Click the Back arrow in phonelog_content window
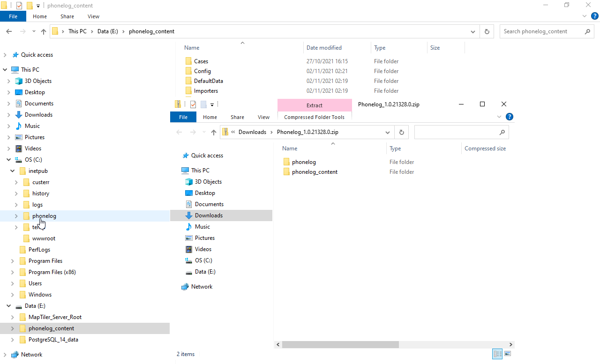 (x=9, y=31)
